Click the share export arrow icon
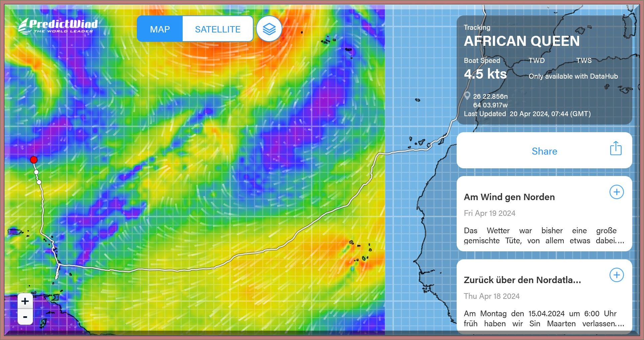This screenshot has width=644, height=340. point(616,149)
